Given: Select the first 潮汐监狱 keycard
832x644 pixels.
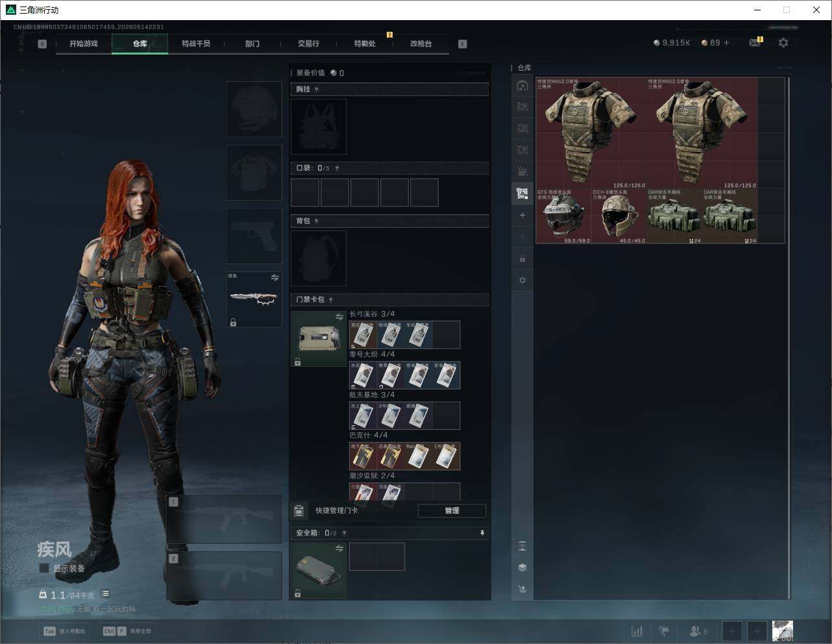Looking at the screenshot, I should click(363, 493).
